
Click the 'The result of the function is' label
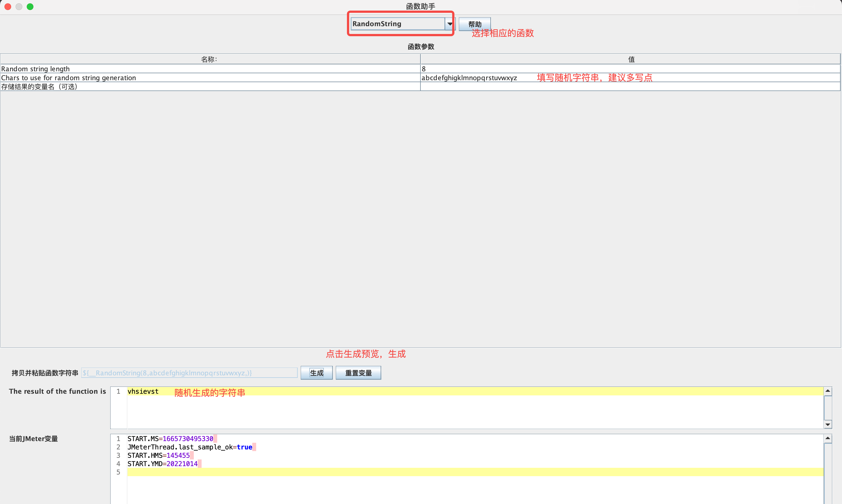(57, 391)
